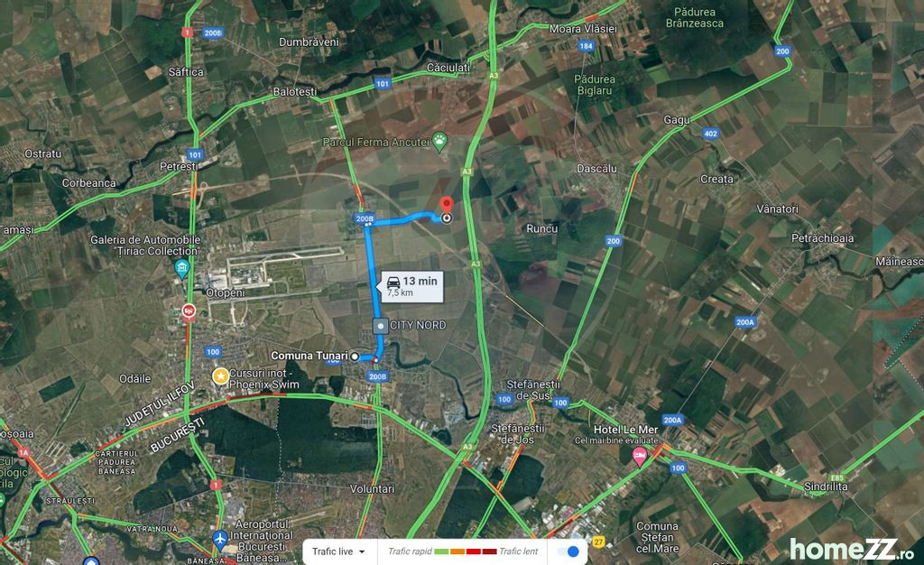Image resolution: width=924 pixels, height=565 pixels.
Task: Click the Voluntari place label
Action: click(x=373, y=489)
